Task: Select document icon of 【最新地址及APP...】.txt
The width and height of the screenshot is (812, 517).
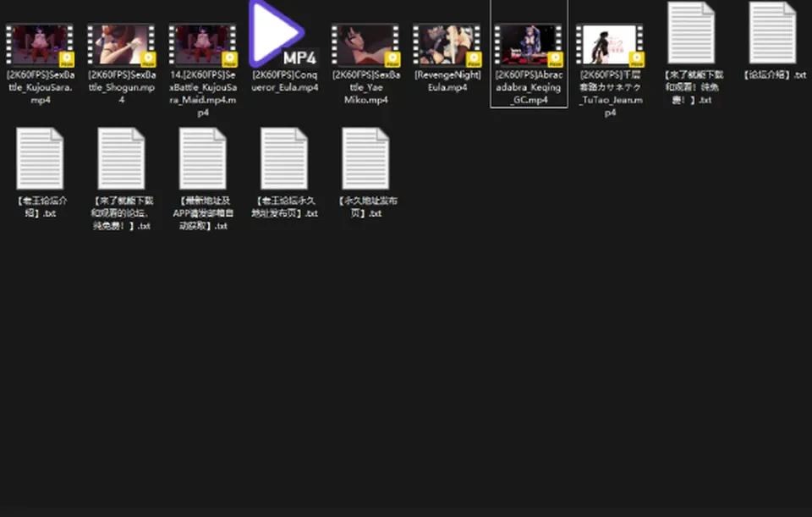Action: click(202, 158)
